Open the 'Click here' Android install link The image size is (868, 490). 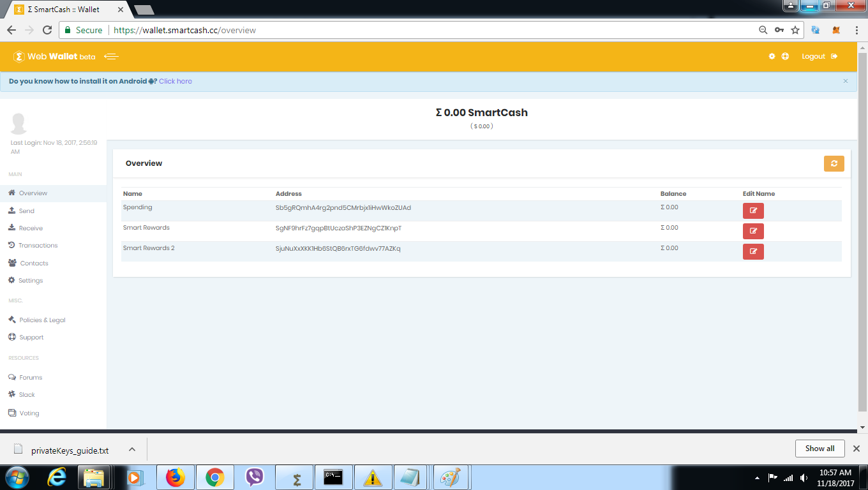[176, 81]
